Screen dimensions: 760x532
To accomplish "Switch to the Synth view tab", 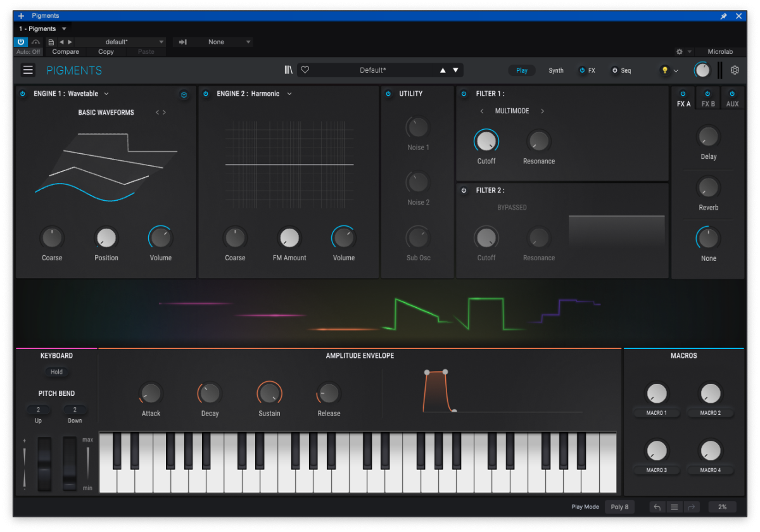I will [x=556, y=70].
